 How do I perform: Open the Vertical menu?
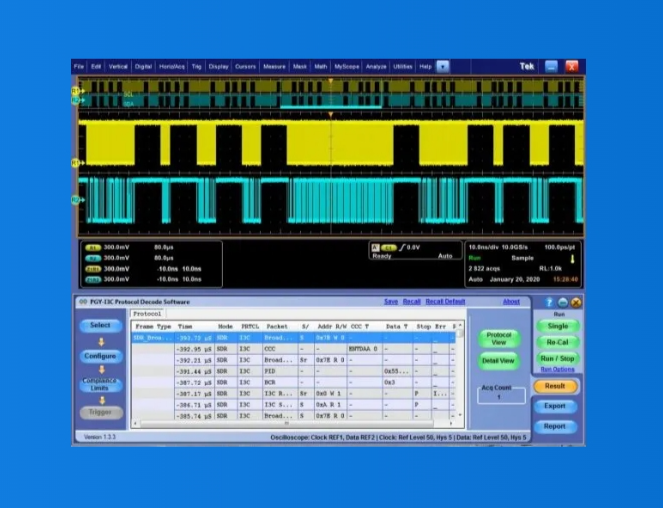[118, 66]
